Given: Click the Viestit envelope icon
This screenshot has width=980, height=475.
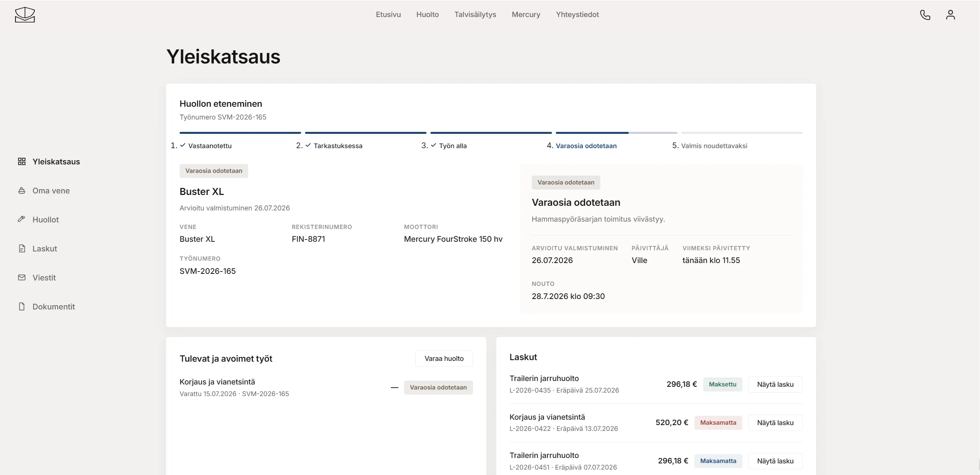Looking at the screenshot, I should [22, 277].
